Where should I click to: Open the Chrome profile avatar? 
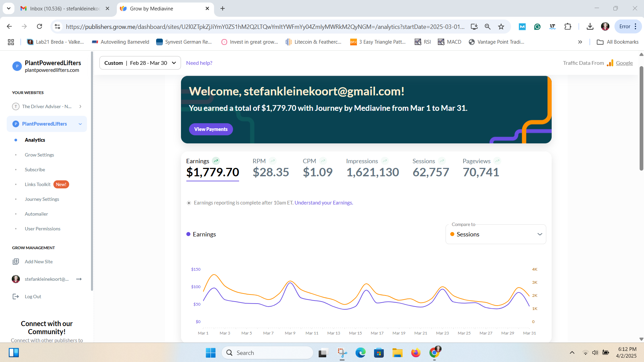click(x=605, y=27)
